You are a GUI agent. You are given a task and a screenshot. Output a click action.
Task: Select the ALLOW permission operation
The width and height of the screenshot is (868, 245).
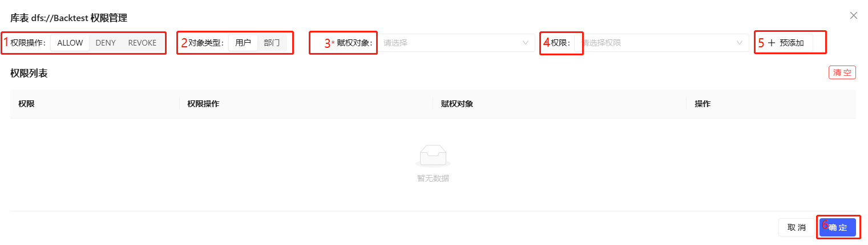[x=70, y=43]
